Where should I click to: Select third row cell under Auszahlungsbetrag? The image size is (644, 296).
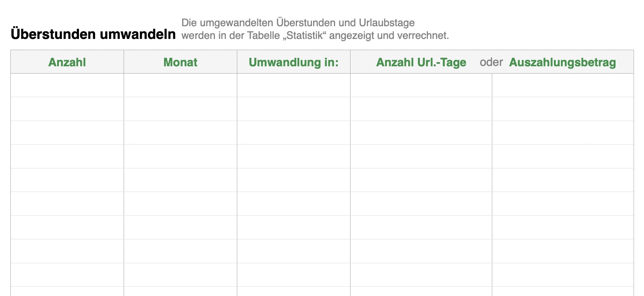[x=562, y=133]
